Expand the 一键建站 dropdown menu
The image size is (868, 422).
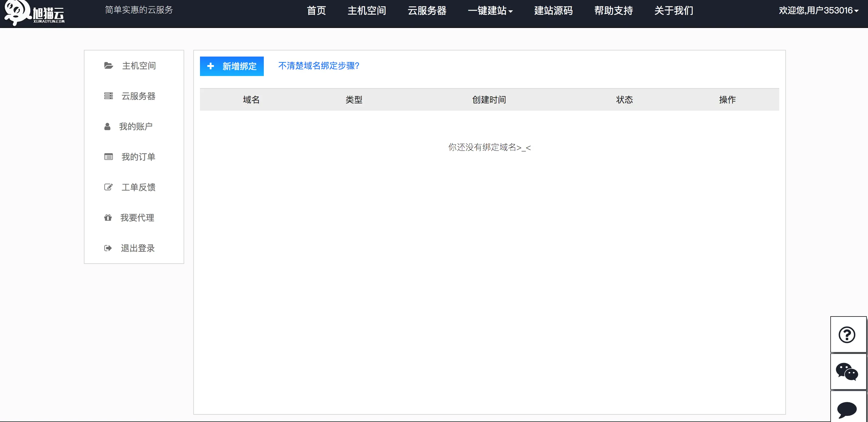(x=490, y=11)
